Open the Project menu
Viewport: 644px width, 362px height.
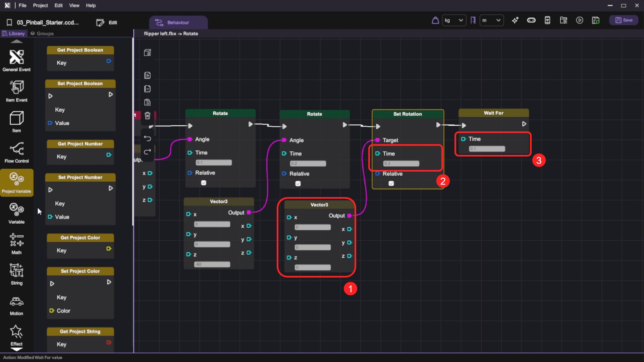40,5
